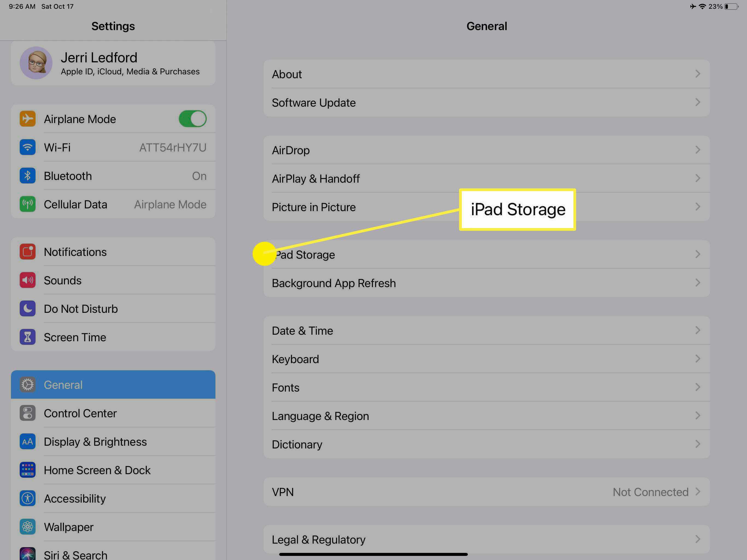Select the General menu item
Viewport: 747px width, 560px height.
113,385
